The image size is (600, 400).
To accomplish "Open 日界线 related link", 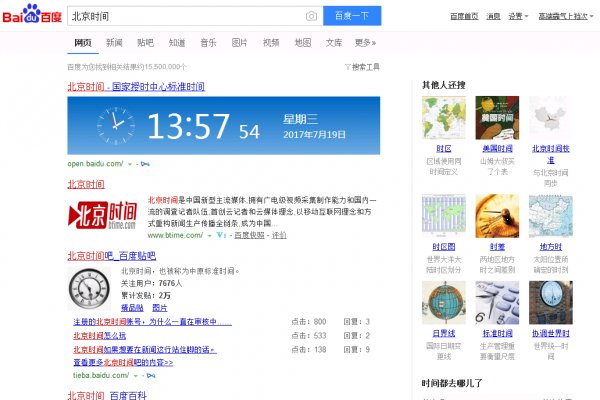I will point(444,333).
